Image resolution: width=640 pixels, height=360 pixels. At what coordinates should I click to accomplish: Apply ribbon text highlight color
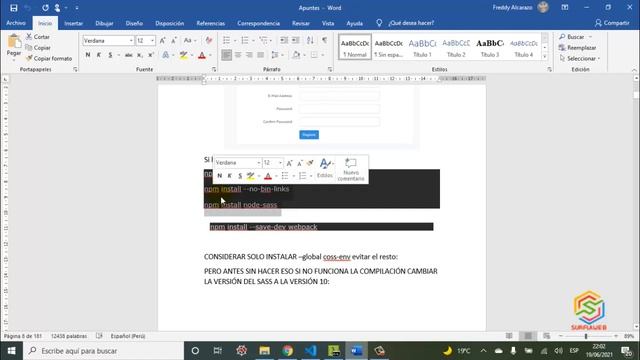pos(184,55)
